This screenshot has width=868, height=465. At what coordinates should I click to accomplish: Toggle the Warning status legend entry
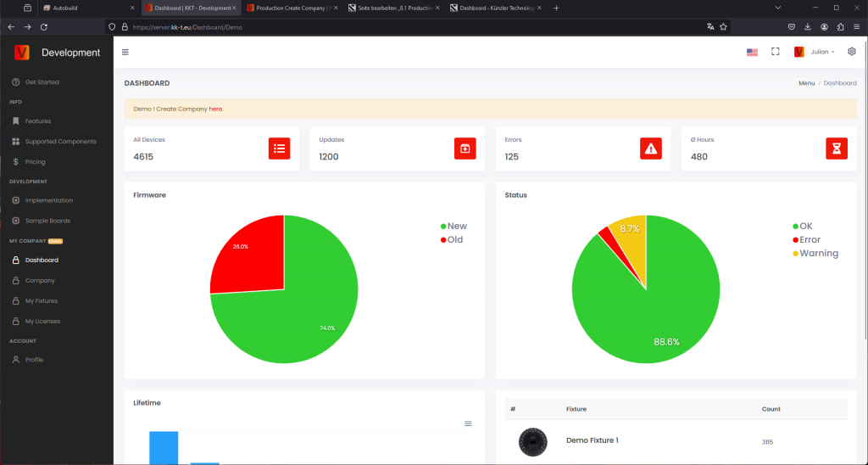pos(815,253)
